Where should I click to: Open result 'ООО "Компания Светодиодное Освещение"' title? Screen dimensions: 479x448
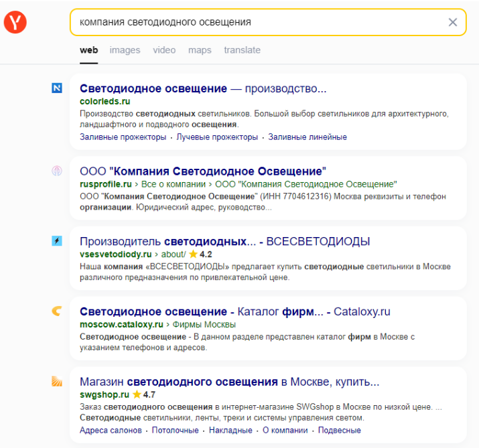(x=203, y=171)
